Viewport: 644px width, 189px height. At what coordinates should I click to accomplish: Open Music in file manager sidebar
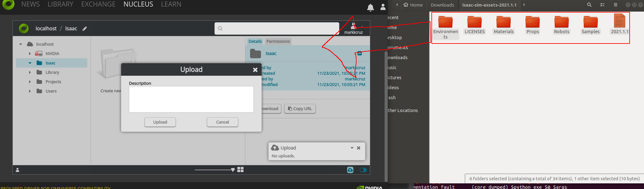[x=392, y=68]
